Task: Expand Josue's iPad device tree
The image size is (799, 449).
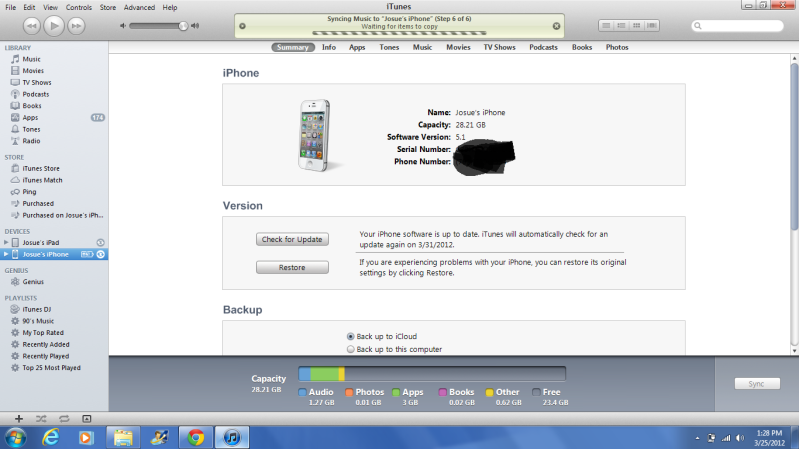Action: pyautogui.click(x=6, y=243)
